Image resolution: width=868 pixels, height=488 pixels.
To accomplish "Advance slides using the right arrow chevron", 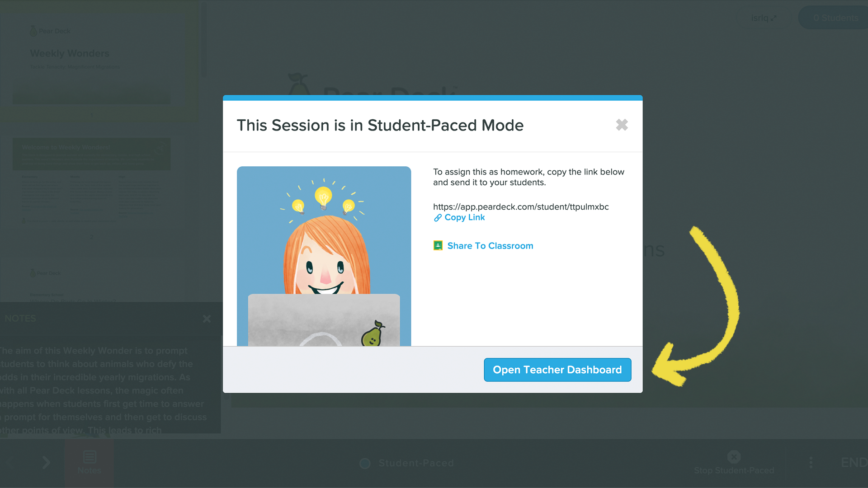I will click(46, 462).
